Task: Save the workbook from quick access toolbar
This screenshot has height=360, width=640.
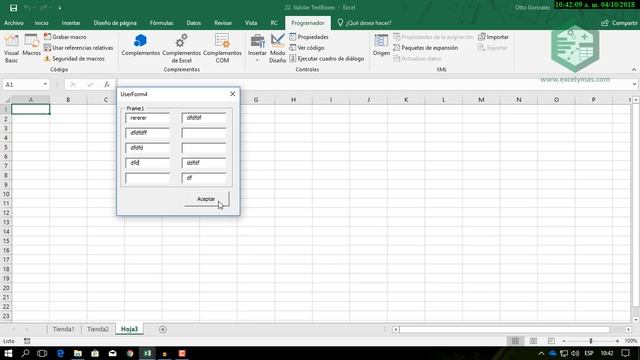Action: [13, 8]
